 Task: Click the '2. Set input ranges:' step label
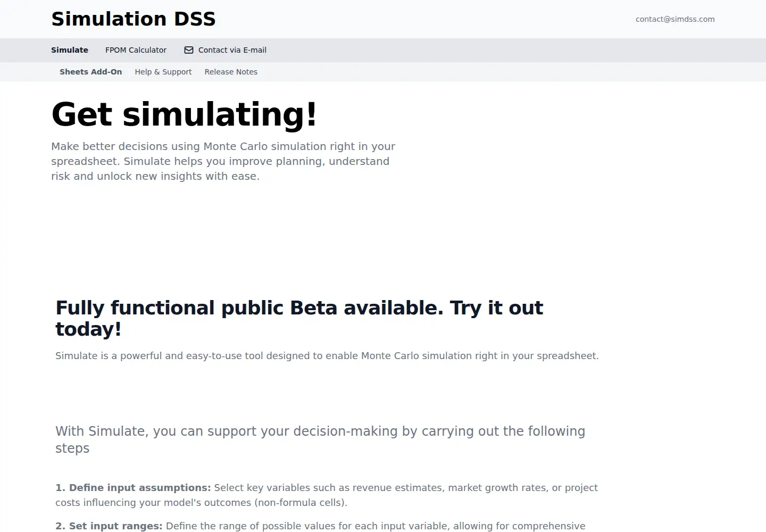pos(109,526)
